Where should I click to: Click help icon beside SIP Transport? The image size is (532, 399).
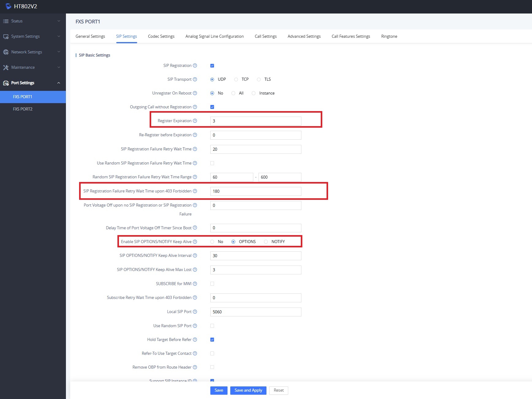[195, 79]
